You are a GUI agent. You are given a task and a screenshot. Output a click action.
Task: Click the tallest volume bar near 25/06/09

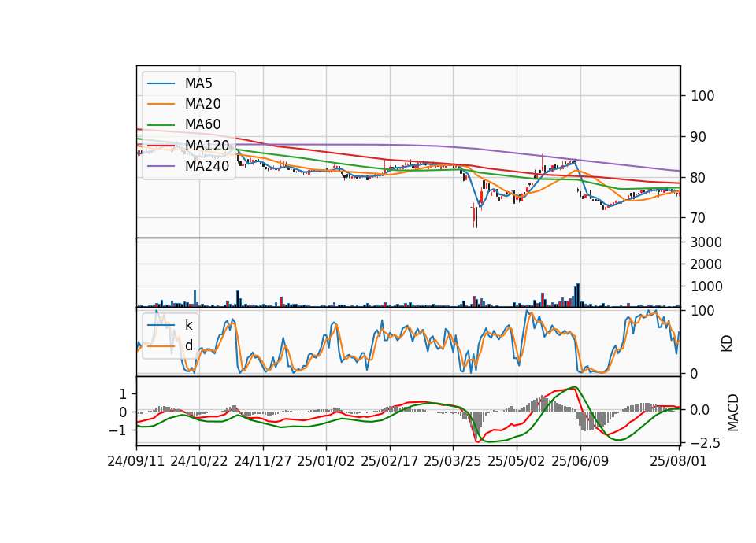(x=578, y=295)
